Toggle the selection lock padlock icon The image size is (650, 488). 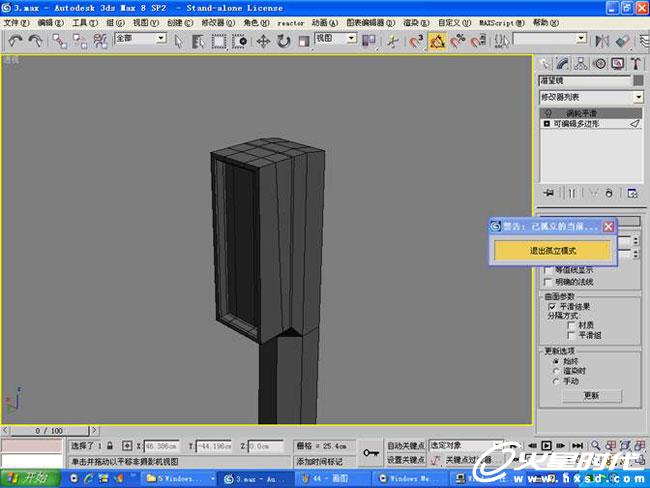tap(110, 446)
